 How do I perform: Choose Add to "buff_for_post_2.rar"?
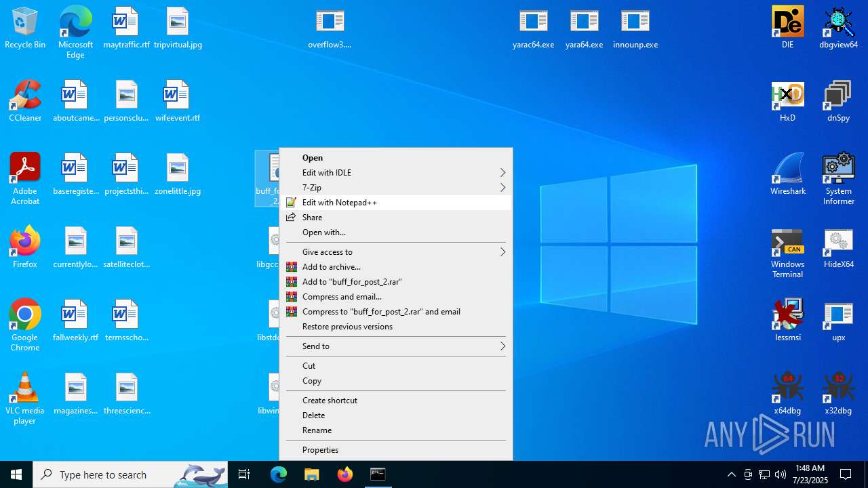pos(396,282)
